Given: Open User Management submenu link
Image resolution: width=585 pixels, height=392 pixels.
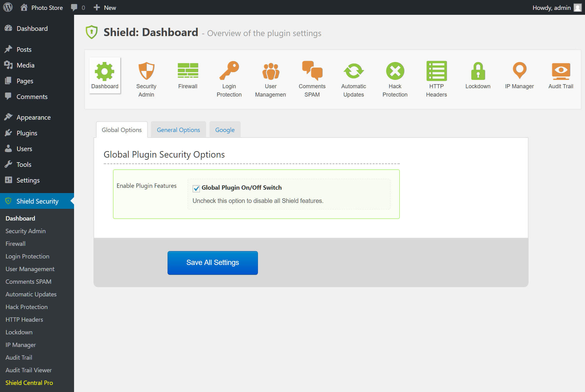Looking at the screenshot, I should [x=30, y=269].
